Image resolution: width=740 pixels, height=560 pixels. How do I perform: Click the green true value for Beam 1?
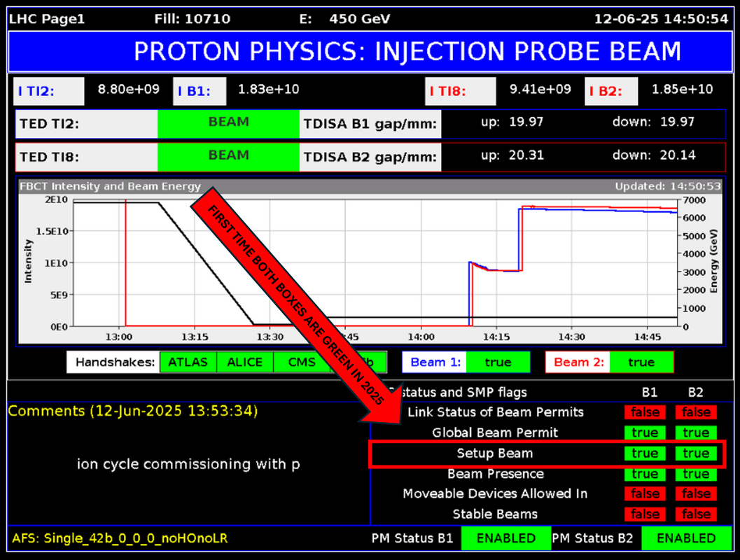coord(498,363)
